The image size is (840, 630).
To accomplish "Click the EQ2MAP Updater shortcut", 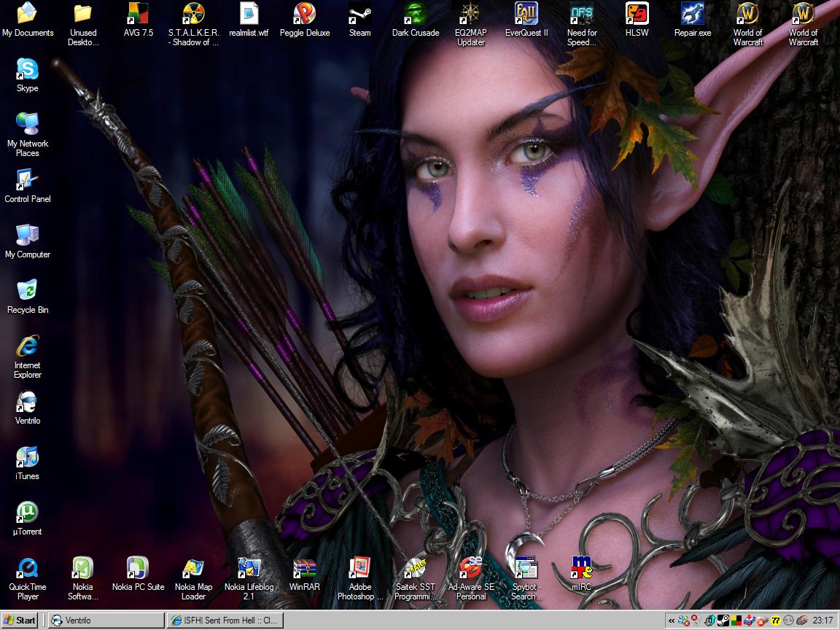I will point(470,25).
